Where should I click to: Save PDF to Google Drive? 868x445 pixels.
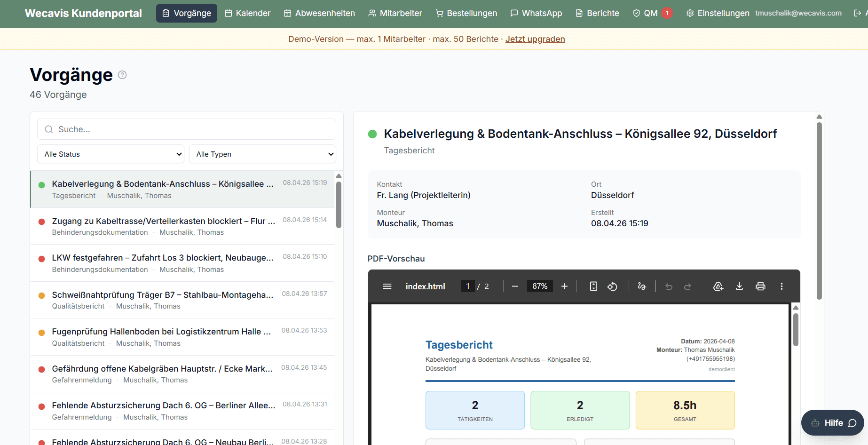pyautogui.click(x=718, y=286)
